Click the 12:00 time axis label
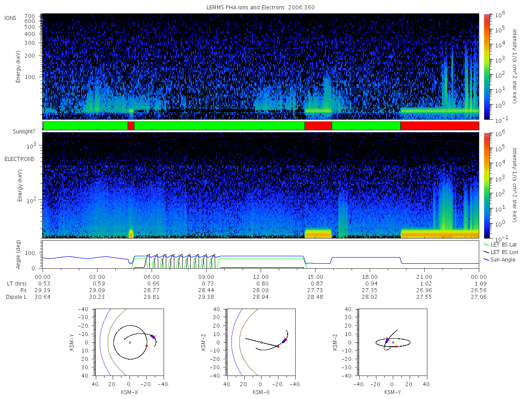The height and width of the screenshot is (399, 532). [x=261, y=276]
